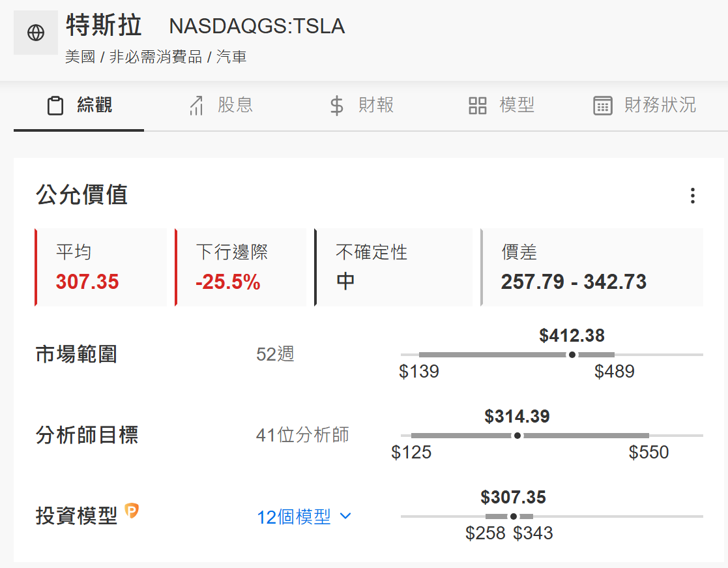Click the clipboard icon on 綜觀 tab
Image resolution: width=728 pixels, height=568 pixels.
click(55, 106)
